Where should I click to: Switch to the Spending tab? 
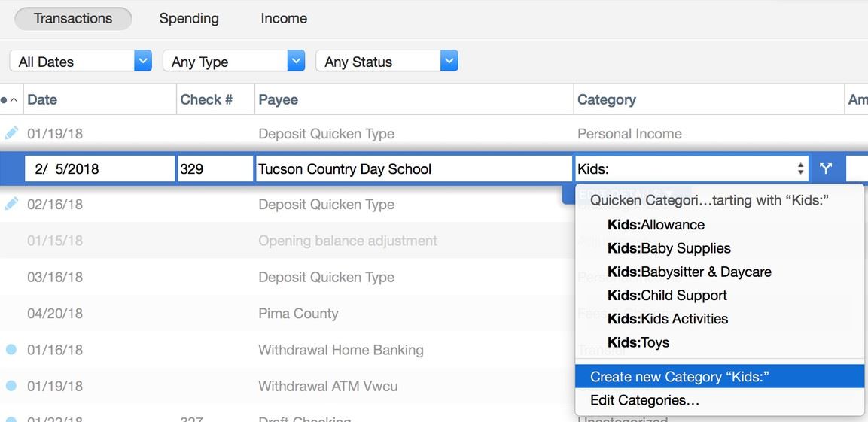[189, 18]
